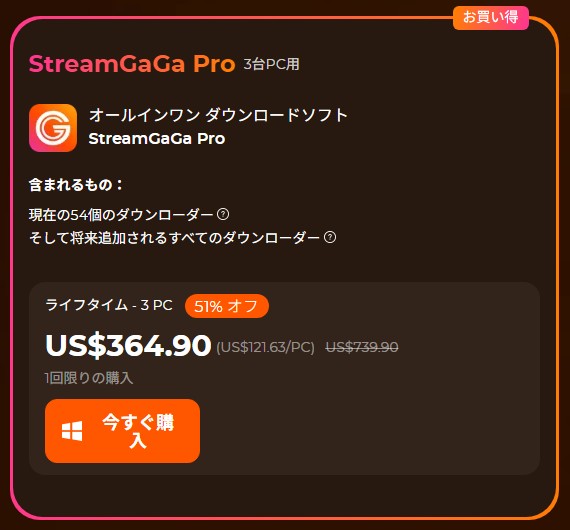Viewport: 570px width, 530px height.
Task: Click the お買い得 badge at top corner
Action: click(x=491, y=17)
